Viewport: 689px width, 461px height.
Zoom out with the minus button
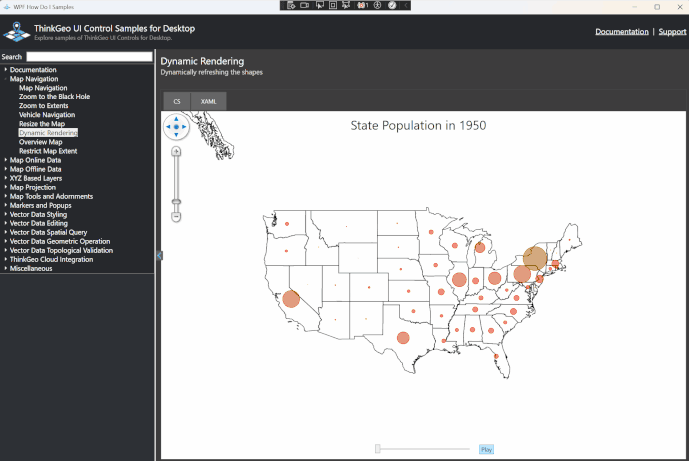pos(176,217)
